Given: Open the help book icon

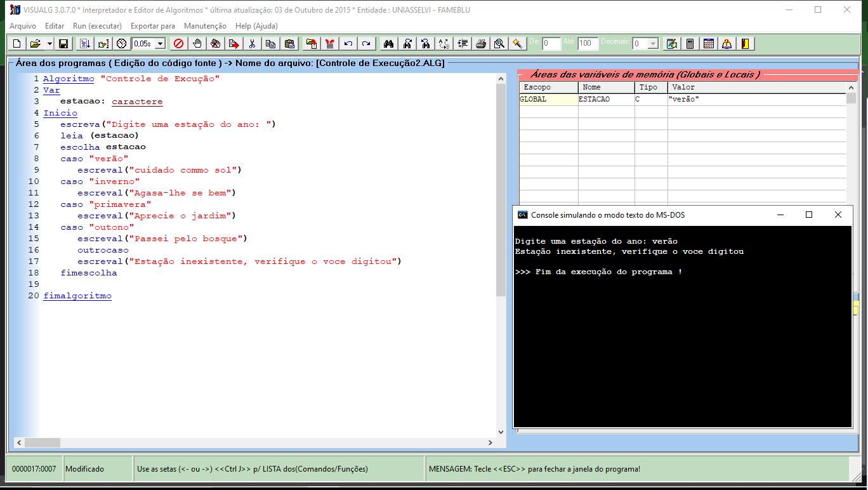Looking at the screenshot, I should pyautogui.click(x=727, y=44).
